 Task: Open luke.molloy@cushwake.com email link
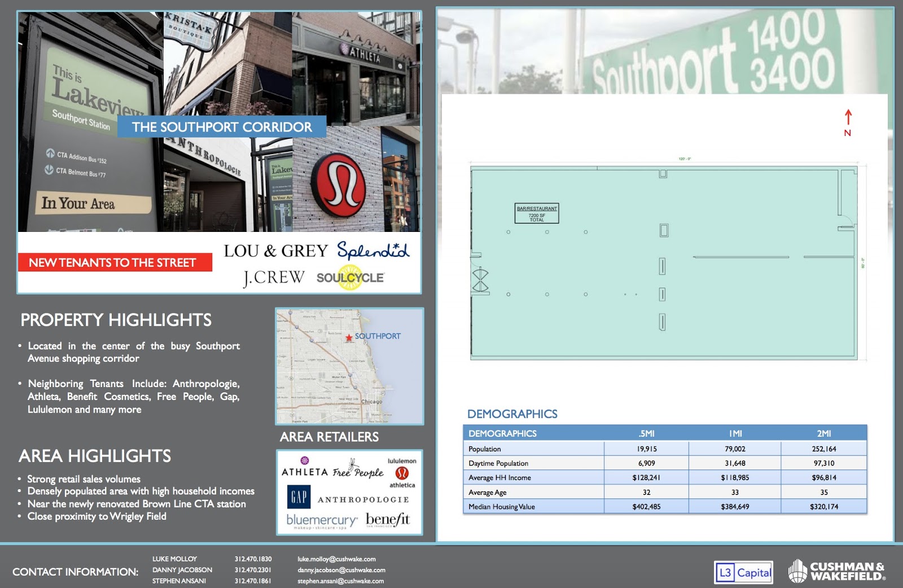[336, 559]
